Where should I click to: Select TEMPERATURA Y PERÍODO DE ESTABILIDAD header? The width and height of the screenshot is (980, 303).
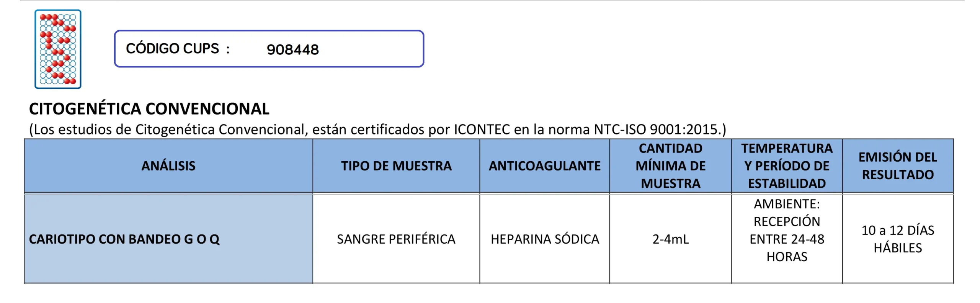(786, 166)
